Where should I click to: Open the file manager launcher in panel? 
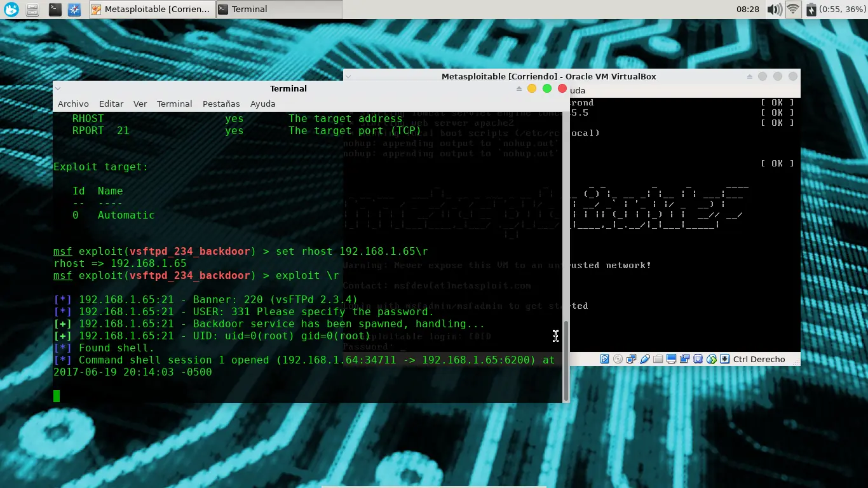click(x=33, y=10)
